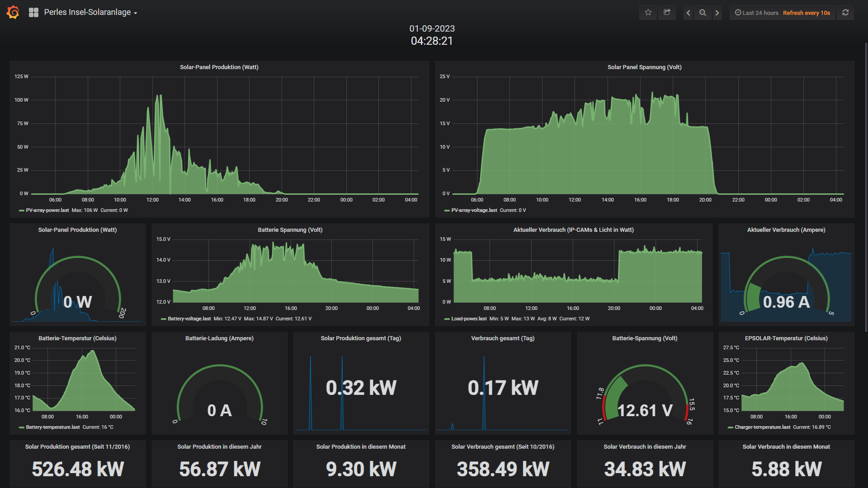Click EPSOLAR-Temperatur (Celsius) panel title

[786, 338]
